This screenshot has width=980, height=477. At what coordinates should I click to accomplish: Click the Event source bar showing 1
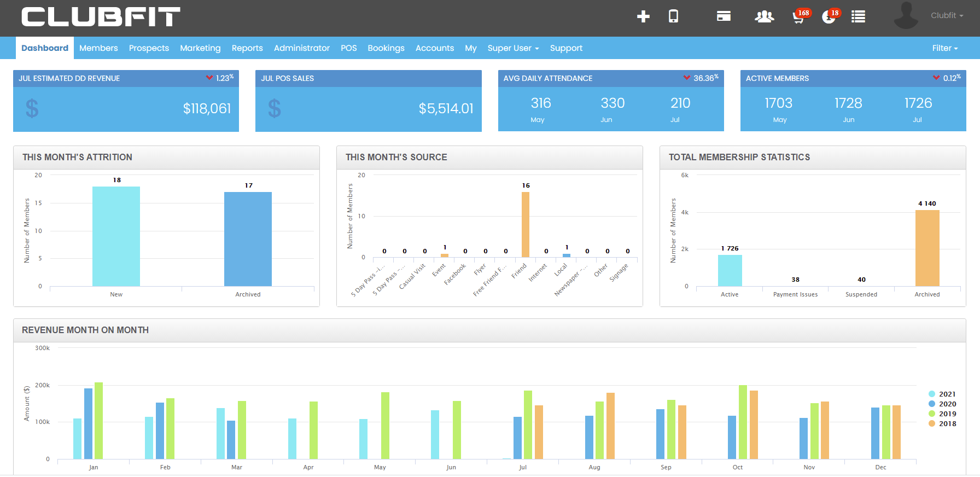(x=445, y=255)
